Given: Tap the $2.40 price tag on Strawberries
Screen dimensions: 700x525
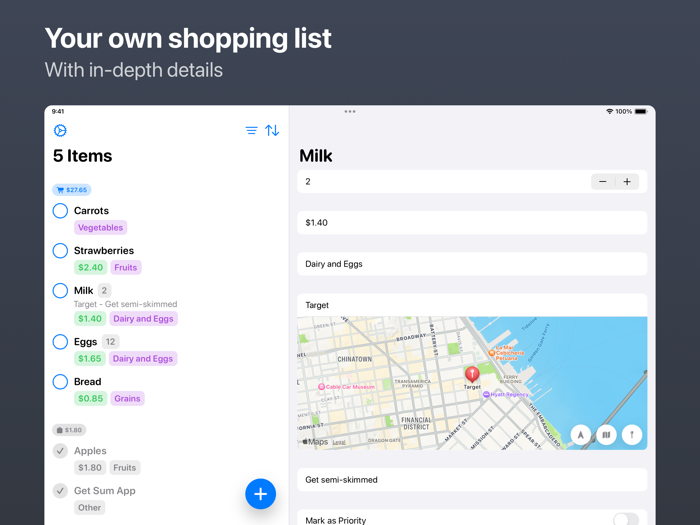Looking at the screenshot, I should [91, 267].
